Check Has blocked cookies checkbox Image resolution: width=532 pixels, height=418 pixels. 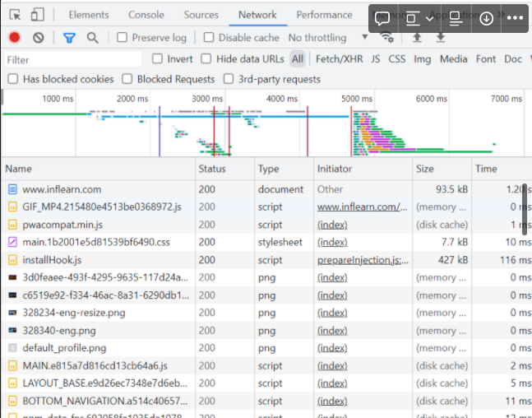[x=13, y=79]
